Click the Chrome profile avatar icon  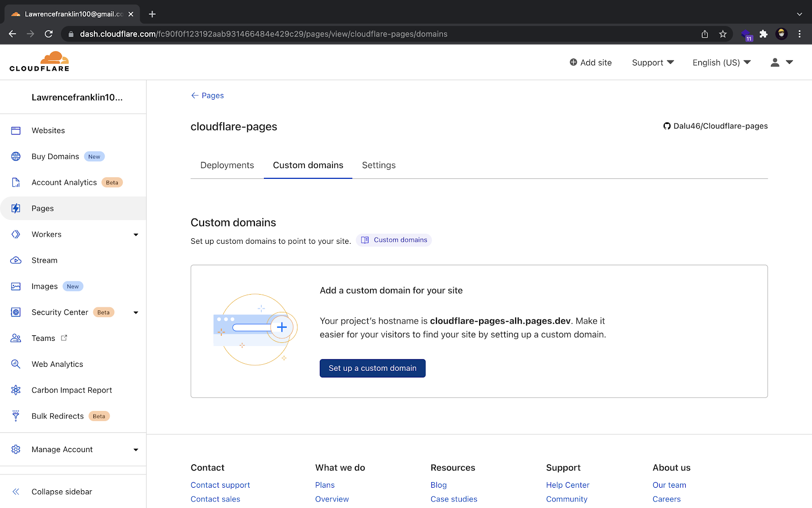pos(782,34)
